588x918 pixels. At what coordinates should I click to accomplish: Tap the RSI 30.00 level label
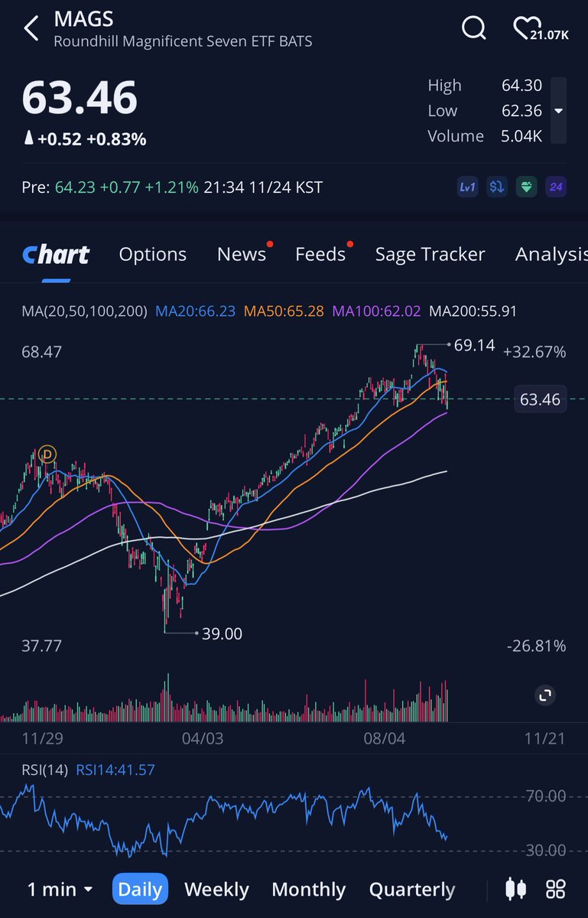pos(547,851)
